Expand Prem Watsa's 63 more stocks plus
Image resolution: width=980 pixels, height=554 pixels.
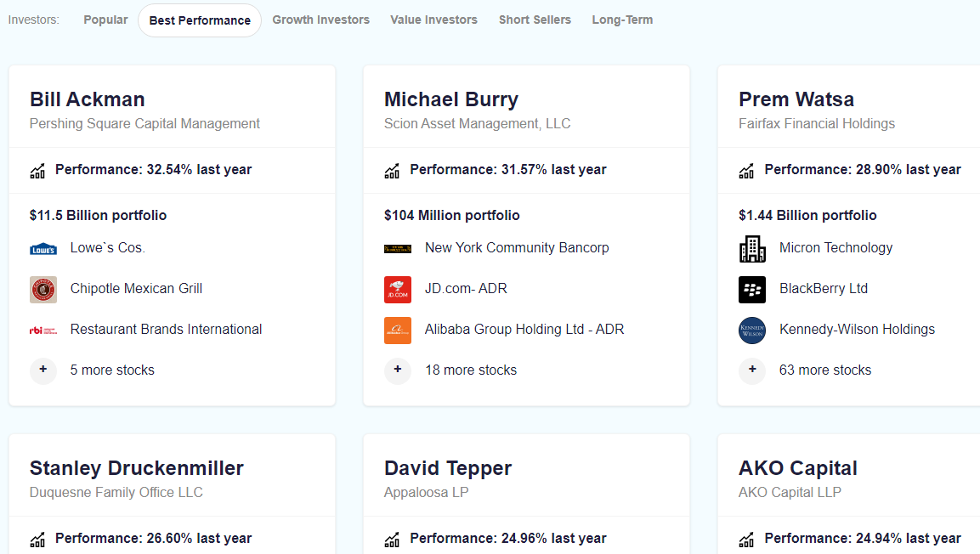coord(752,370)
